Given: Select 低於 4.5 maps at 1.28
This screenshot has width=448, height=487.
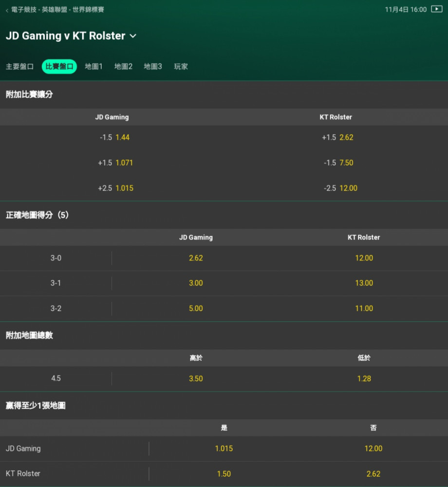Looking at the screenshot, I should [x=364, y=379].
